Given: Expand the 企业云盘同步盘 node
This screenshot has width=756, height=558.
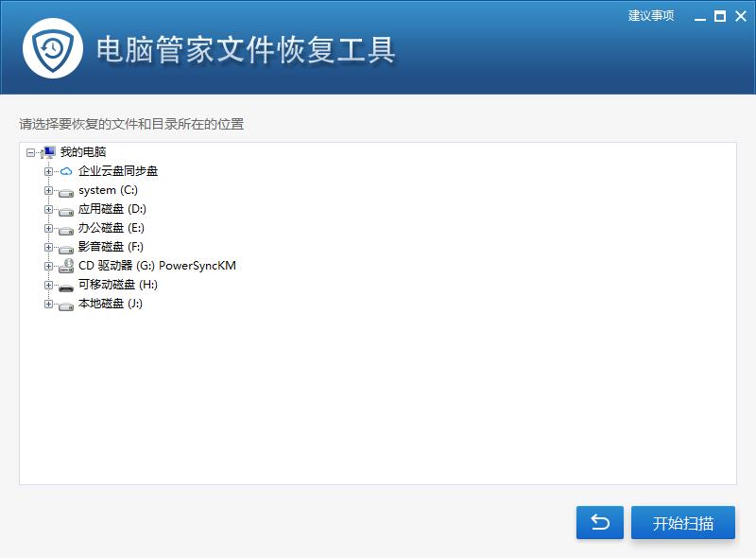Looking at the screenshot, I should [49, 171].
